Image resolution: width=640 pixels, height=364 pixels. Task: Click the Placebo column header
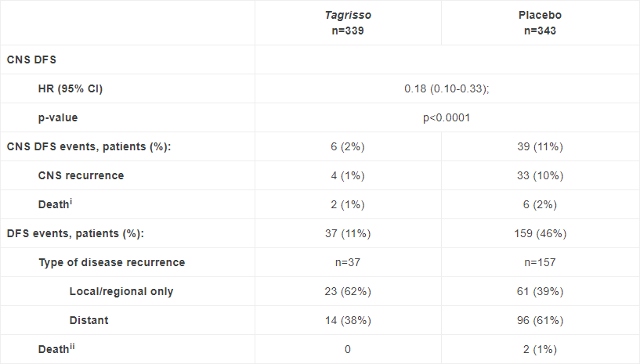point(540,23)
